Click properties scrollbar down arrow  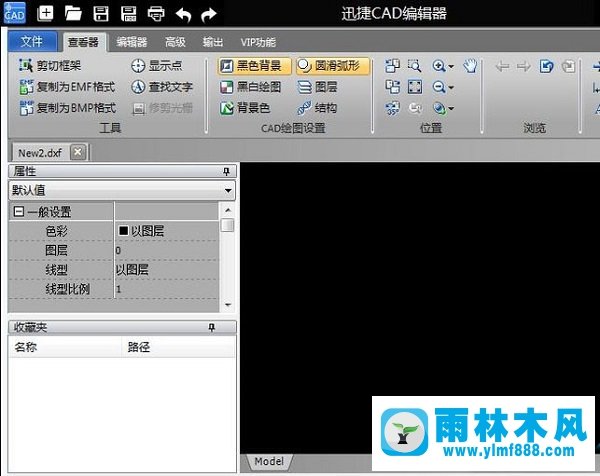click(x=228, y=305)
